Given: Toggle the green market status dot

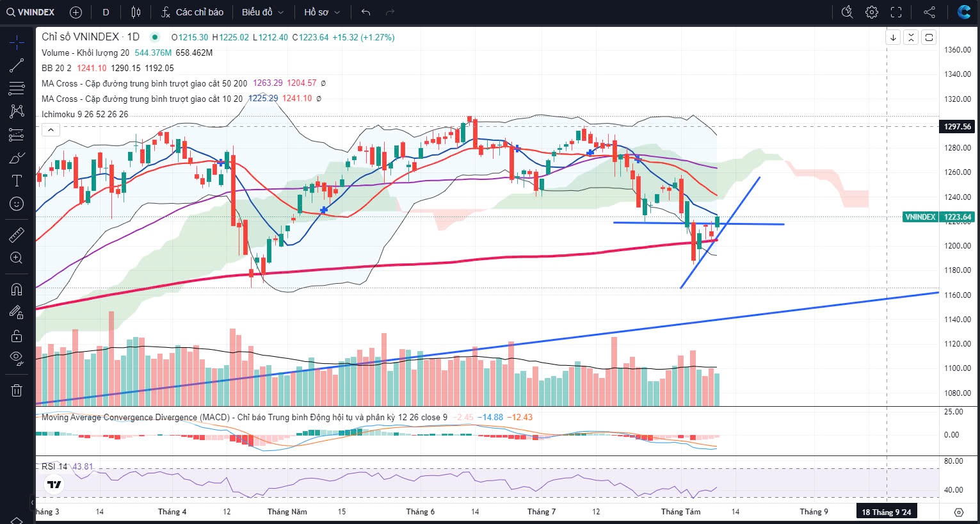Looking at the screenshot, I should pyautogui.click(x=154, y=37).
